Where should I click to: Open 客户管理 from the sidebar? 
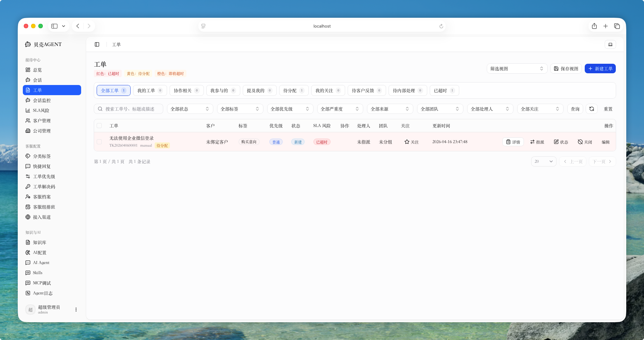click(x=42, y=121)
